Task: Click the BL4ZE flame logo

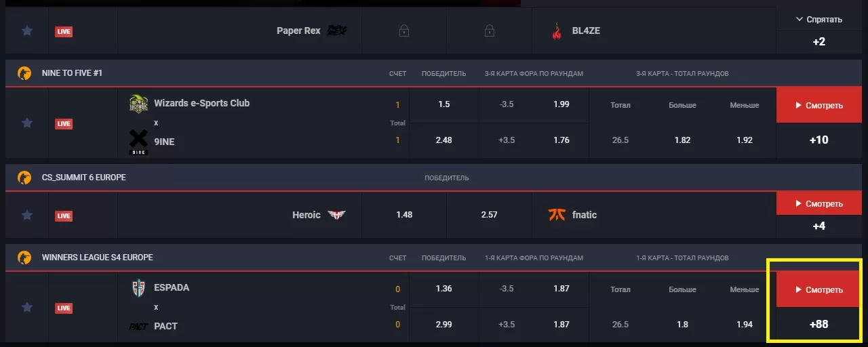Action: coord(557,31)
